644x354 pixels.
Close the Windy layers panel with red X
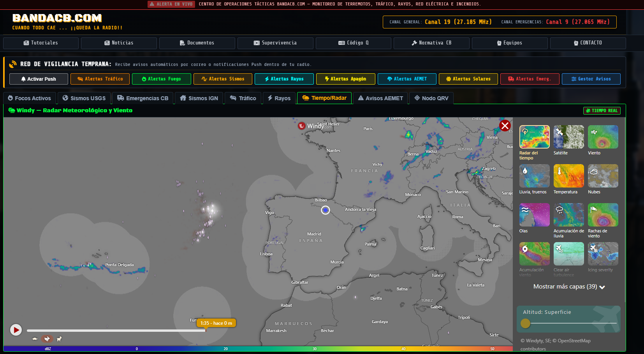(x=505, y=126)
